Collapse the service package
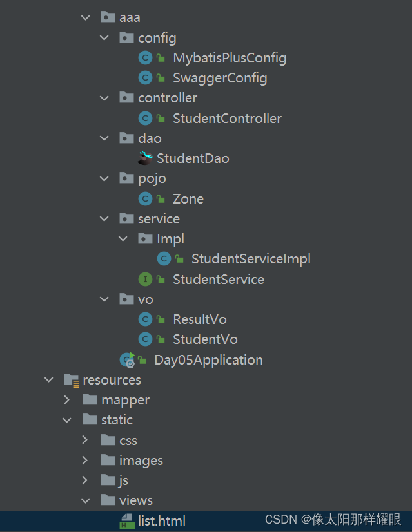The width and height of the screenshot is (412, 532). point(104,218)
